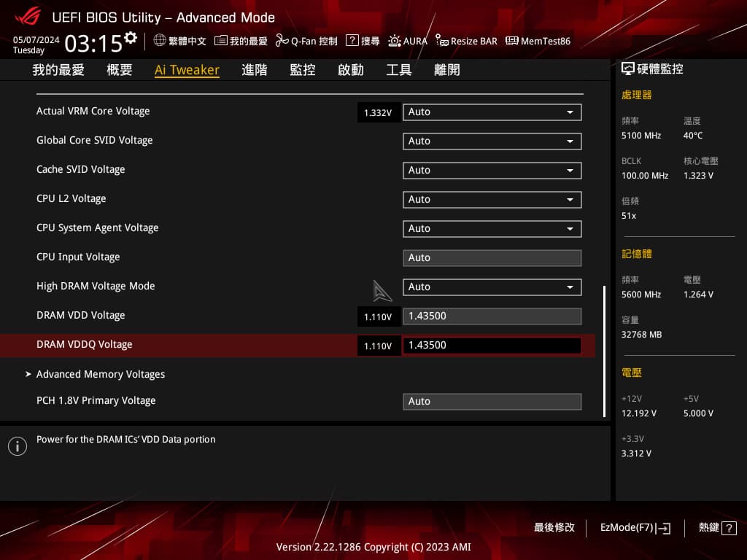
Task: Click 1.110V readout beside DRAM VDD
Action: coord(379,316)
